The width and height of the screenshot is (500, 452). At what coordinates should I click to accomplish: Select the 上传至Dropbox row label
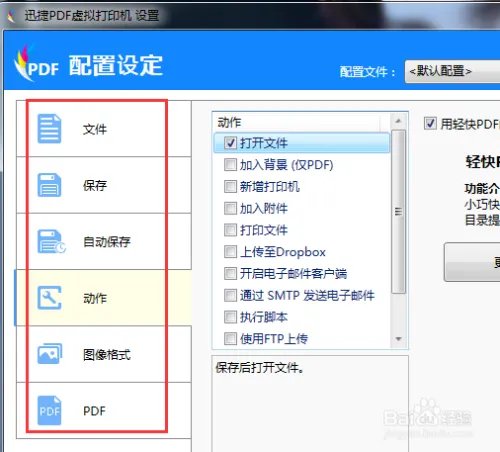click(x=283, y=252)
